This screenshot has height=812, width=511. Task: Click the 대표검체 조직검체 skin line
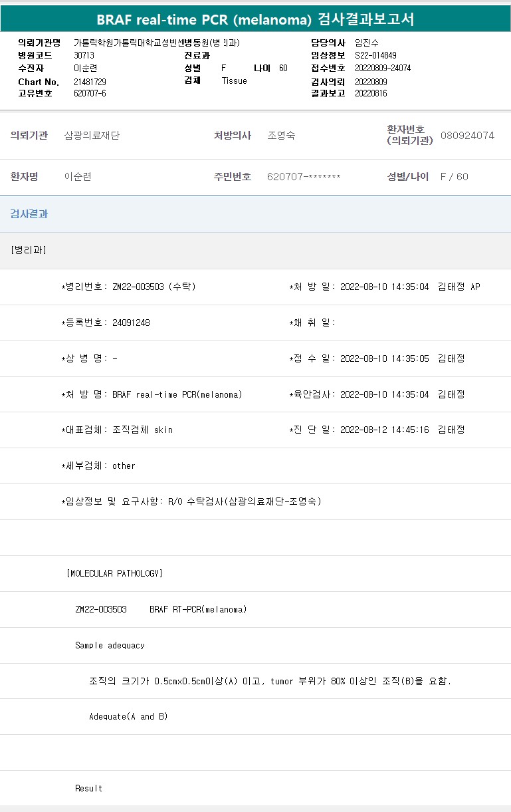click(x=117, y=430)
